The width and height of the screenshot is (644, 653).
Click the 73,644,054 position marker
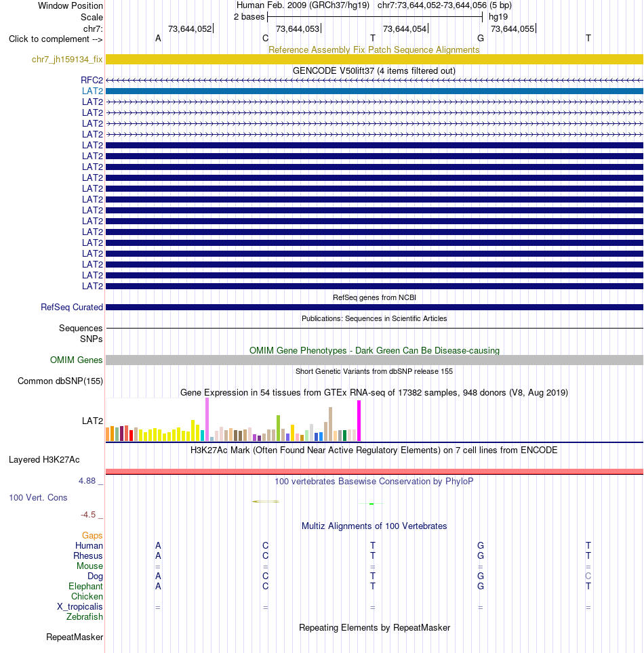point(405,28)
